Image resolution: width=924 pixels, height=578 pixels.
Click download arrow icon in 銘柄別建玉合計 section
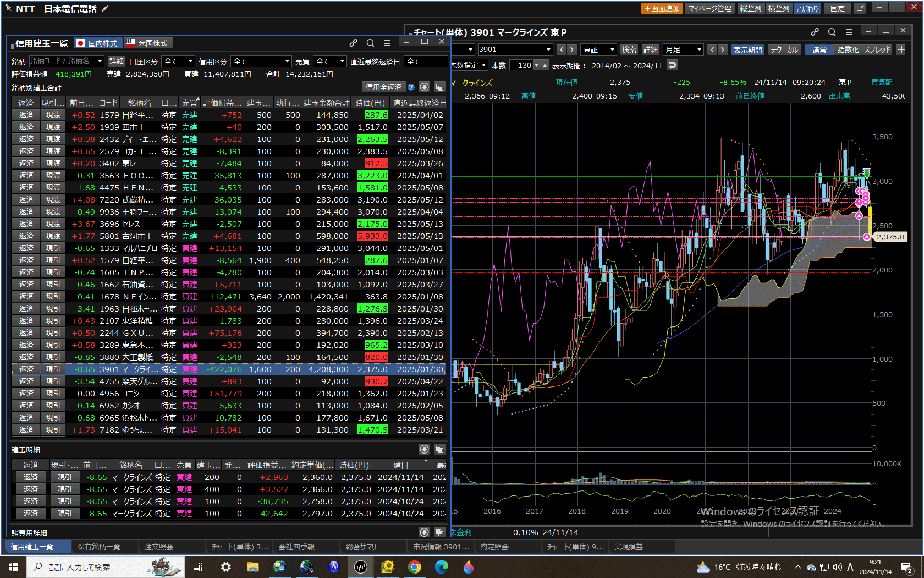pos(424,87)
